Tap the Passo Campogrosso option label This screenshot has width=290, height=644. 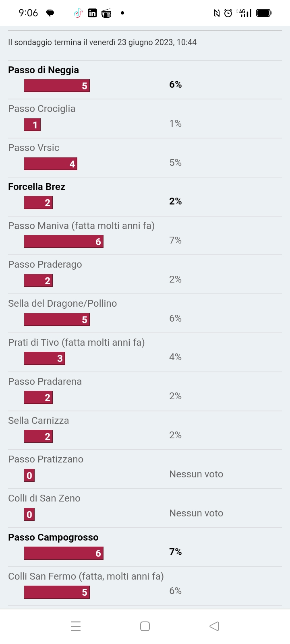click(x=53, y=537)
